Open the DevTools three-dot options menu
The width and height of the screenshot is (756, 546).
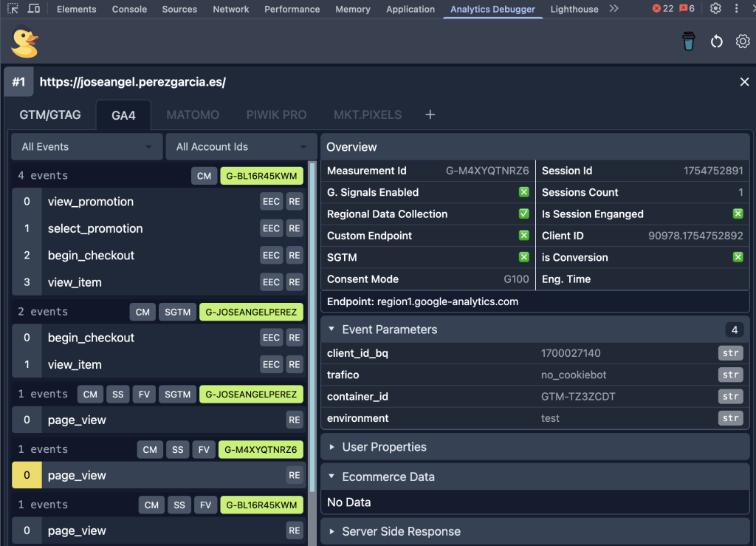point(736,8)
